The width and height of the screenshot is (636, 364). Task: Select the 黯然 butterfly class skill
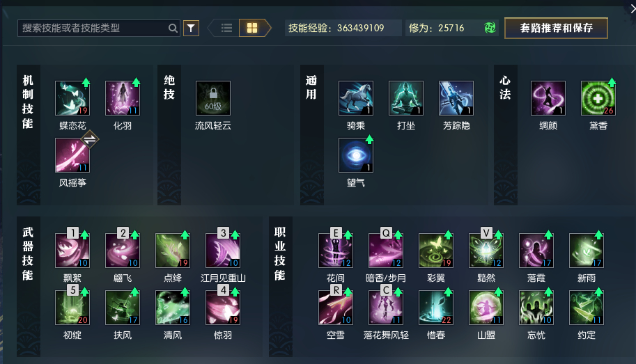coord(486,251)
